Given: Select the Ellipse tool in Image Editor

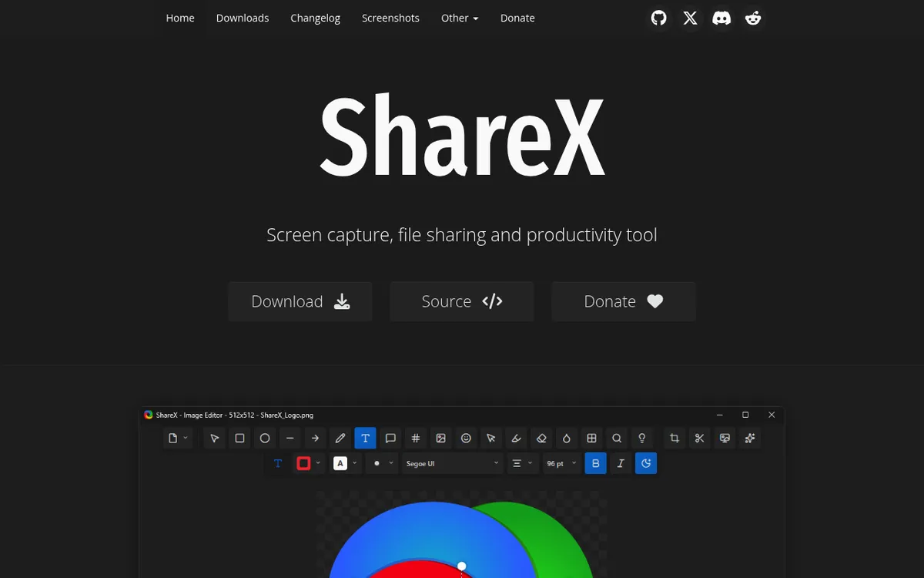Looking at the screenshot, I should [265, 439].
